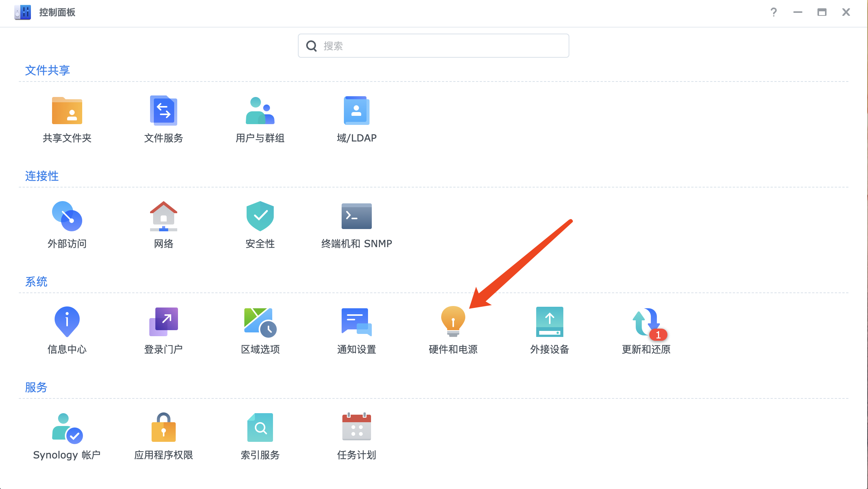Open 区域选项 regional options
This screenshot has width=868, height=489.
pos(260,322)
